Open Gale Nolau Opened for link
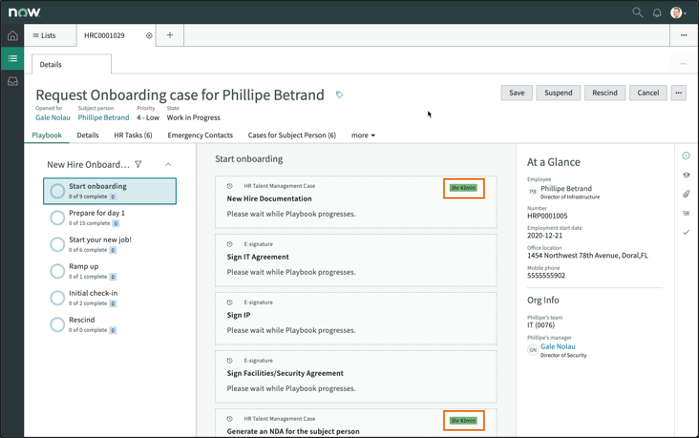 coord(53,118)
